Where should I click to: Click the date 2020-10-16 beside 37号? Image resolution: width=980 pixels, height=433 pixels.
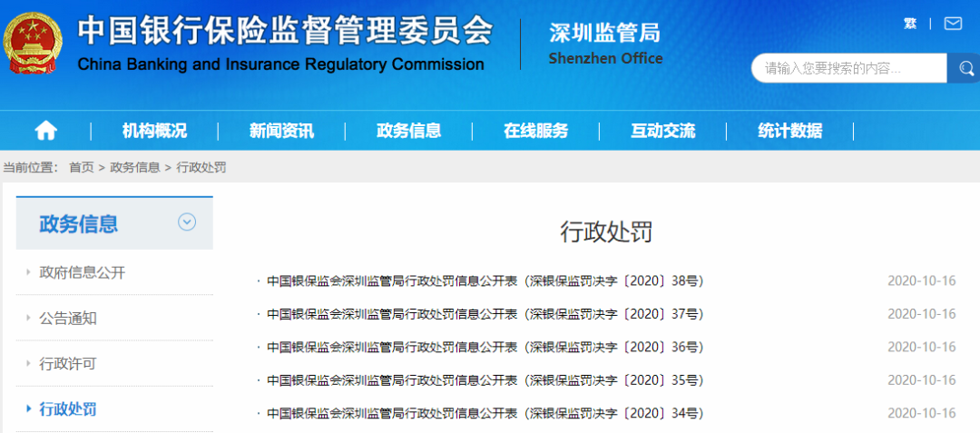click(922, 314)
